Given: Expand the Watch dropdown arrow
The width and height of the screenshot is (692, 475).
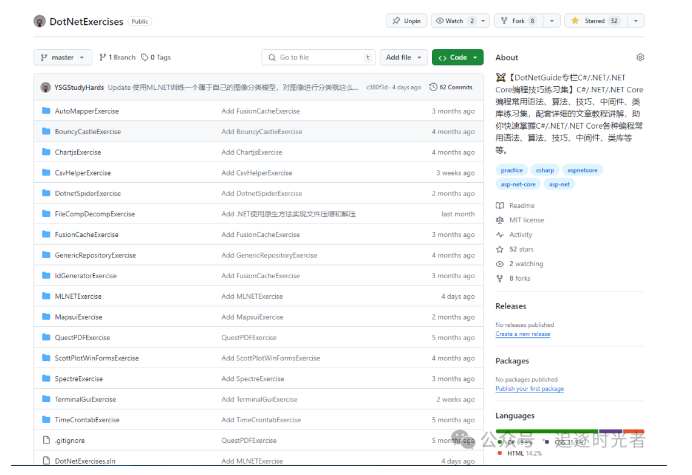Looking at the screenshot, I should 483,21.
